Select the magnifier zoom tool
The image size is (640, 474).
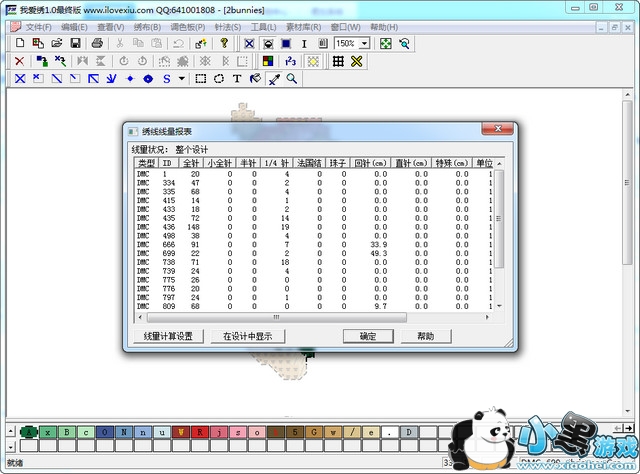click(x=292, y=78)
